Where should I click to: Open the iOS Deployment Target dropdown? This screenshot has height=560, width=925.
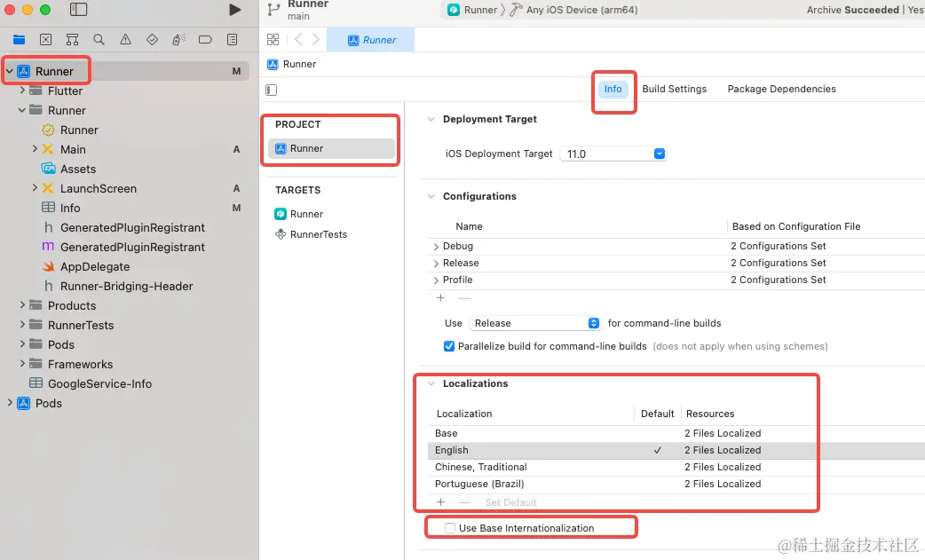point(613,154)
